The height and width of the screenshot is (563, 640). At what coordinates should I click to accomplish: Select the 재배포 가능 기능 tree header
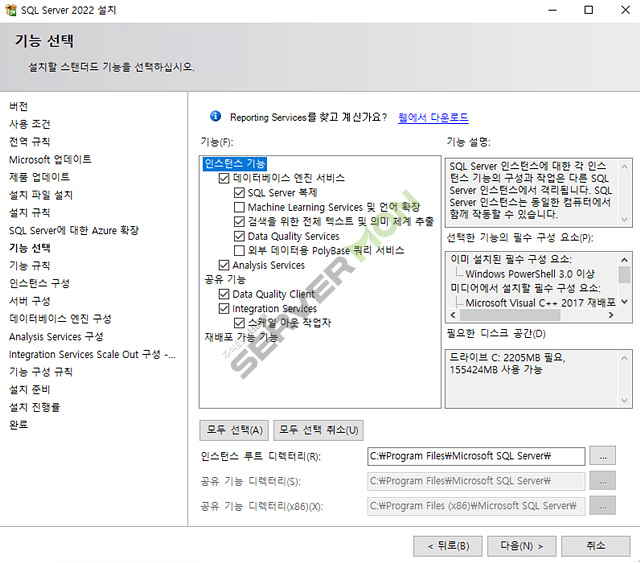tap(241, 337)
